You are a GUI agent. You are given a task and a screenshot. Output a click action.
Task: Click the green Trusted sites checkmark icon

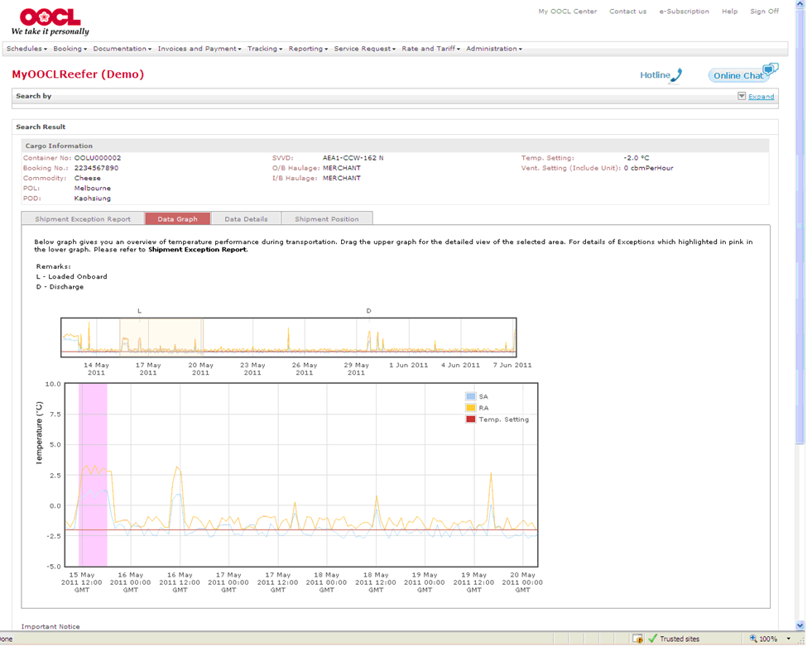(x=652, y=639)
